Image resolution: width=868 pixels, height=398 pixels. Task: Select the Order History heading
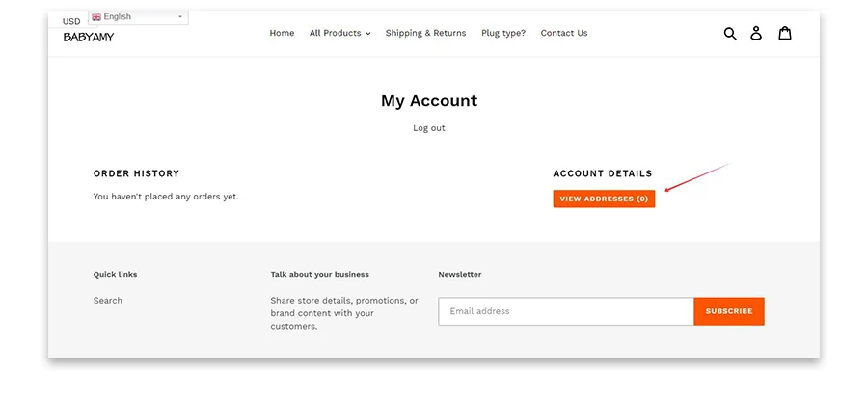[x=136, y=173]
